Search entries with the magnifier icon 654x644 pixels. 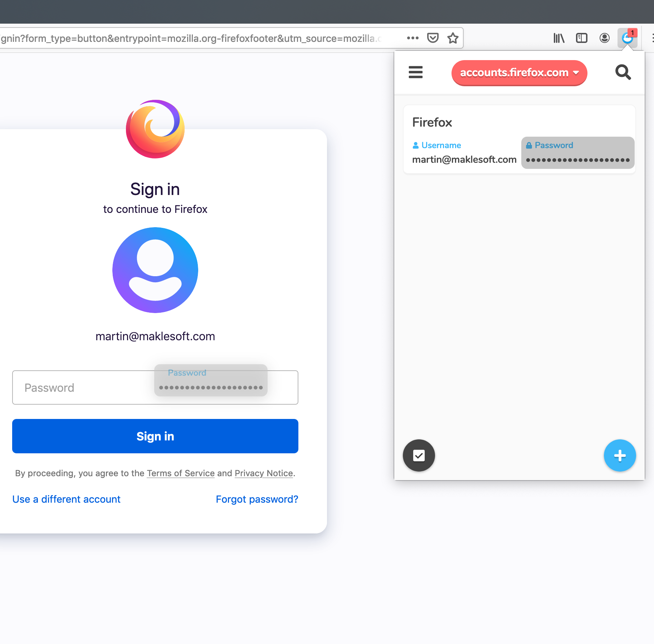(623, 72)
